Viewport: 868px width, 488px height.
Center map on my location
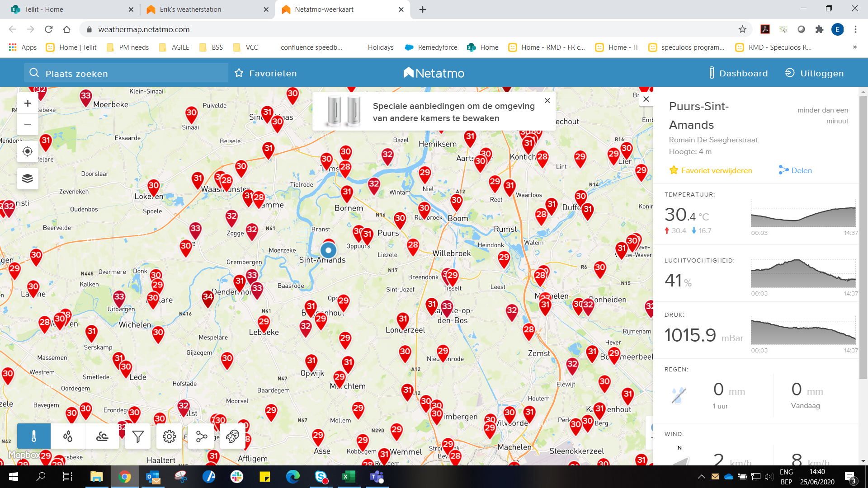pos(28,151)
